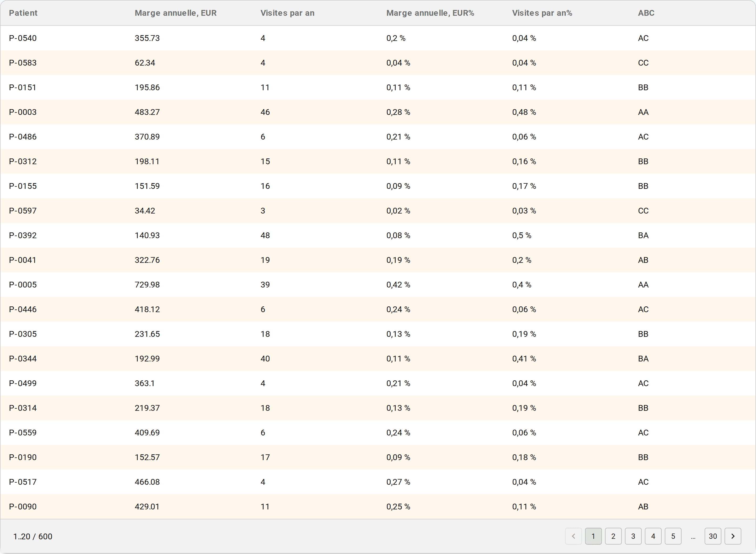
Task: Click ABC value in P-0003 row
Action: click(x=643, y=112)
